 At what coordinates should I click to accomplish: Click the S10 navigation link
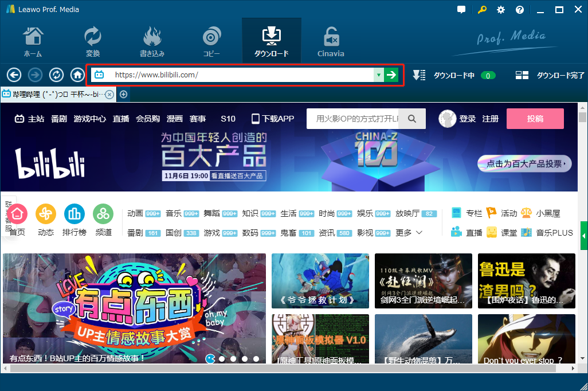tap(228, 119)
